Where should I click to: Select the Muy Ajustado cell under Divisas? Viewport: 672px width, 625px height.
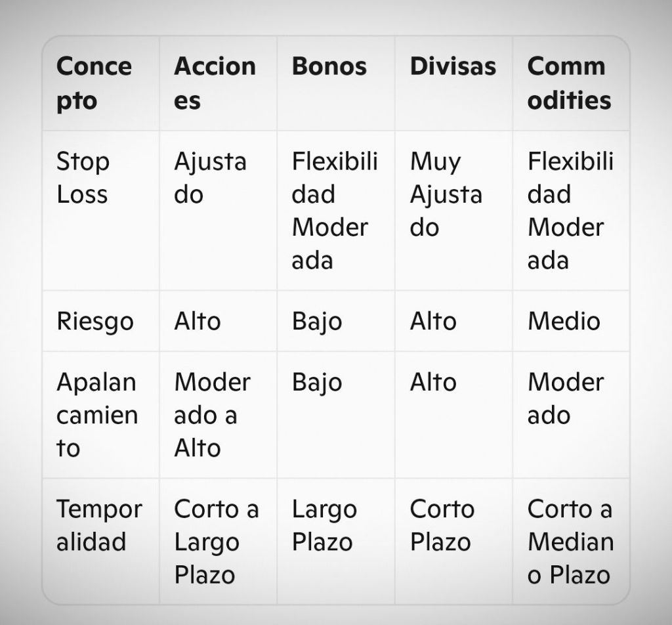[x=446, y=194]
